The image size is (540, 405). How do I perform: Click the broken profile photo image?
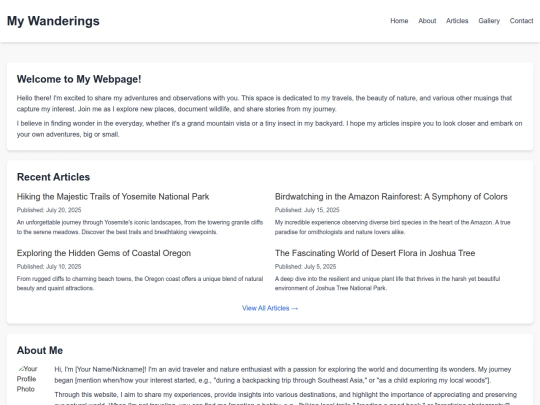click(x=28, y=379)
